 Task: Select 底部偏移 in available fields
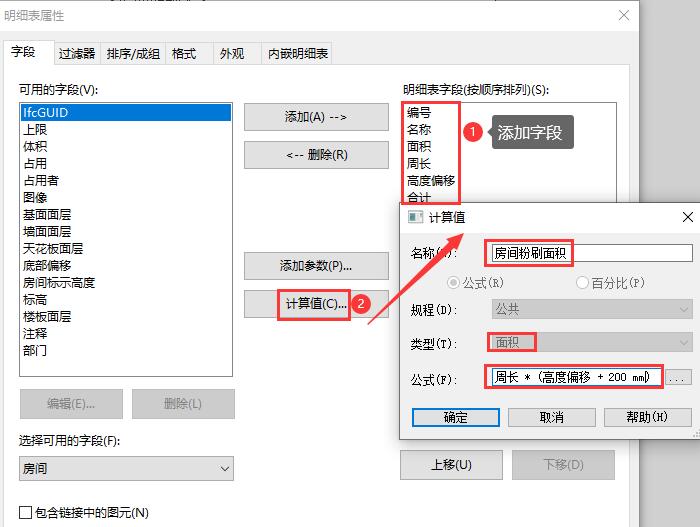pos(126,266)
